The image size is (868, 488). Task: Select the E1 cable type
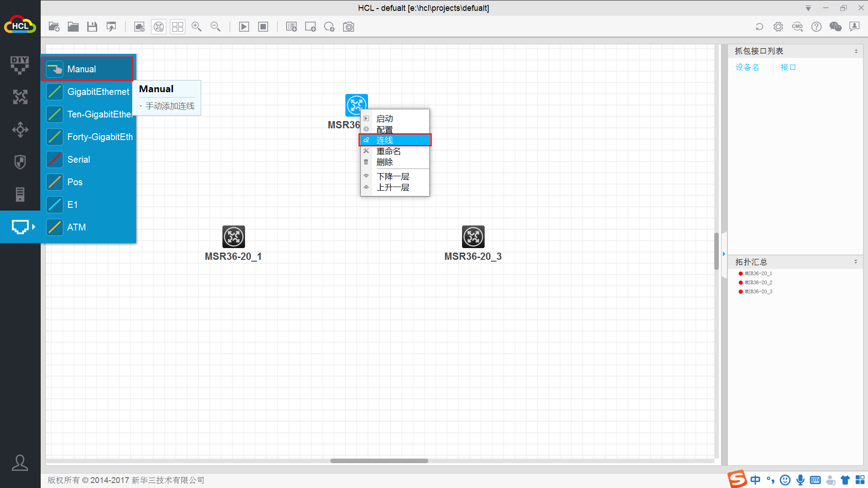click(x=89, y=205)
